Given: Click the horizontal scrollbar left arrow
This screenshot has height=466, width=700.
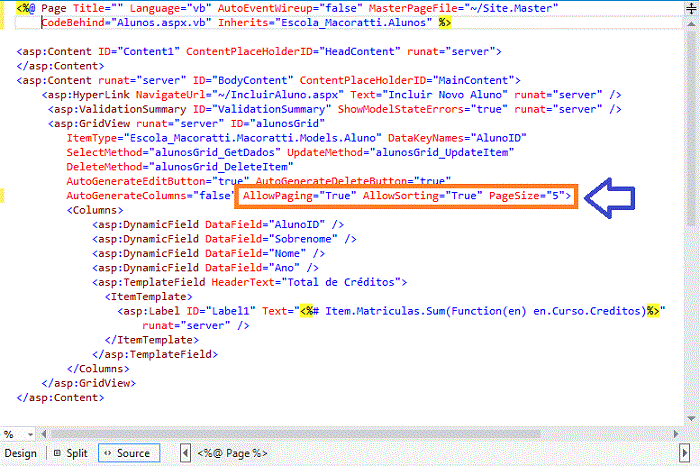Looking at the screenshot, I should pos(44,434).
